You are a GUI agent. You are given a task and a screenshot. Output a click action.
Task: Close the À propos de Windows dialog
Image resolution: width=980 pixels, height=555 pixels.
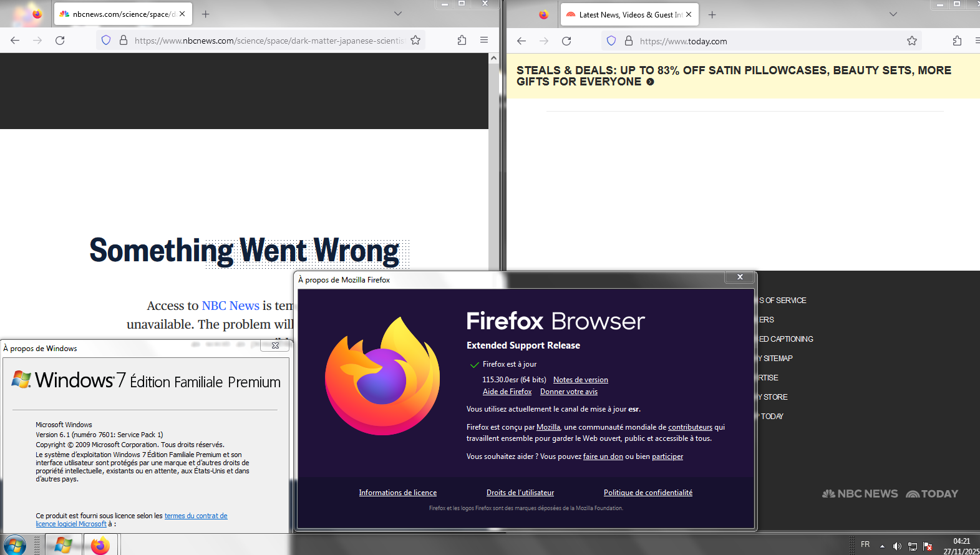coord(275,345)
